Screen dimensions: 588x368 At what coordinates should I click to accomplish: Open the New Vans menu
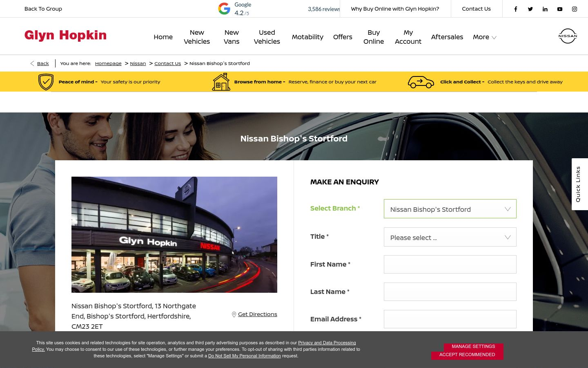click(232, 37)
